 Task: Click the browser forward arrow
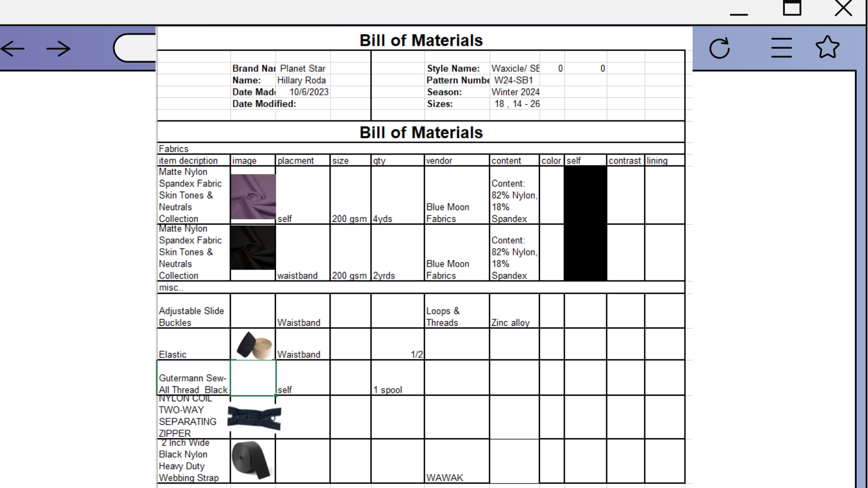pos(59,48)
